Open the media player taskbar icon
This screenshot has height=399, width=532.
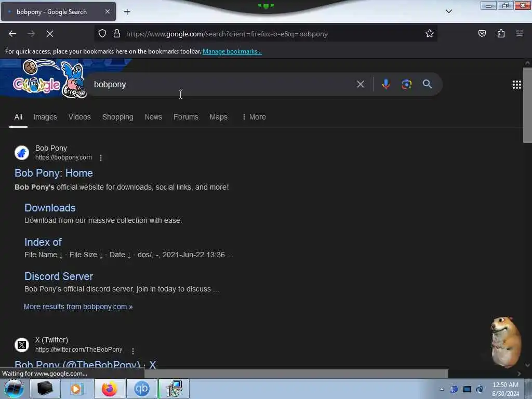(76, 389)
